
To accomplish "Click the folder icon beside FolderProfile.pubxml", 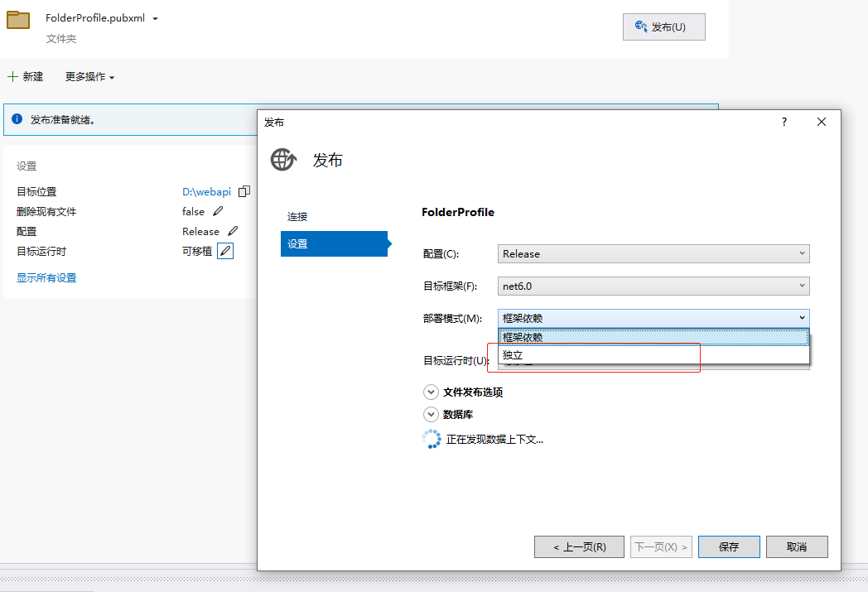I will coord(18,21).
